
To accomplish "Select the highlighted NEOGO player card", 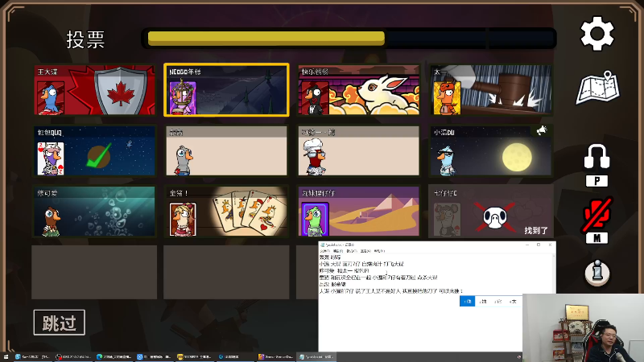I will coord(226,90).
